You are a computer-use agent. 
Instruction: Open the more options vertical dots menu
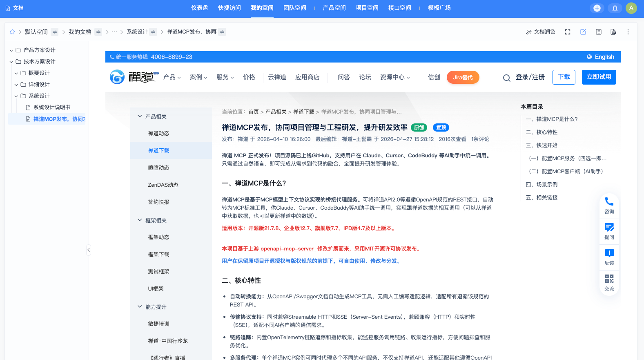(628, 32)
